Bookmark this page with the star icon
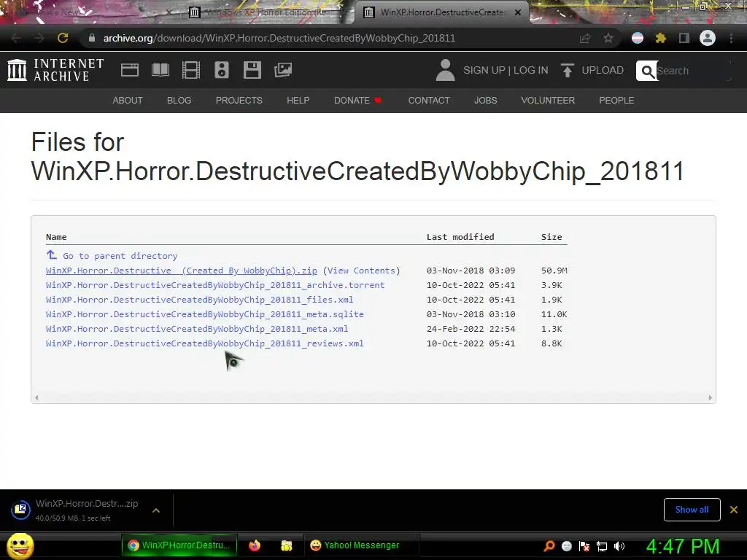 click(608, 38)
